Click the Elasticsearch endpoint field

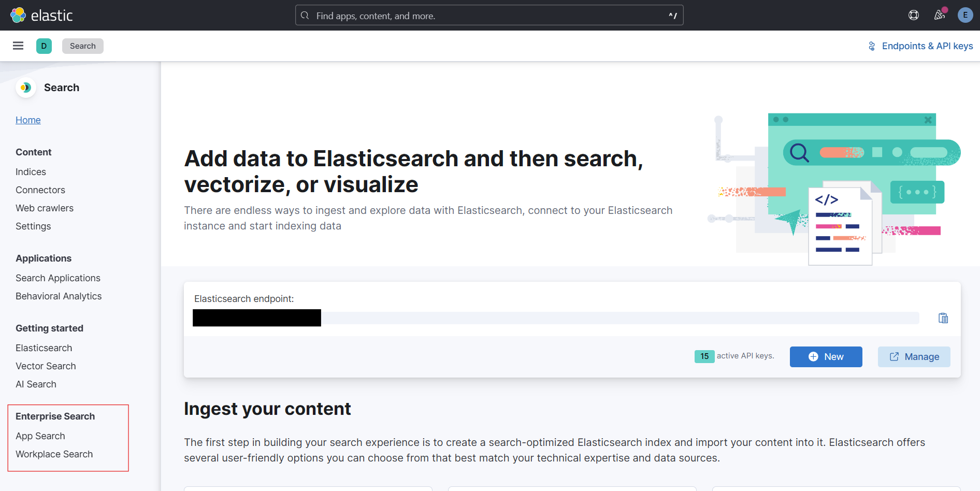555,318
